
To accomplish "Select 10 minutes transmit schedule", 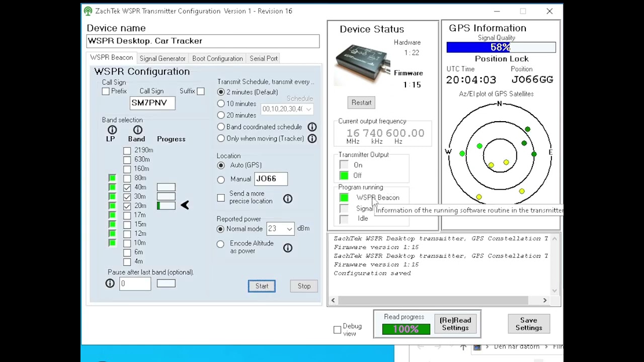I will pos(221,104).
